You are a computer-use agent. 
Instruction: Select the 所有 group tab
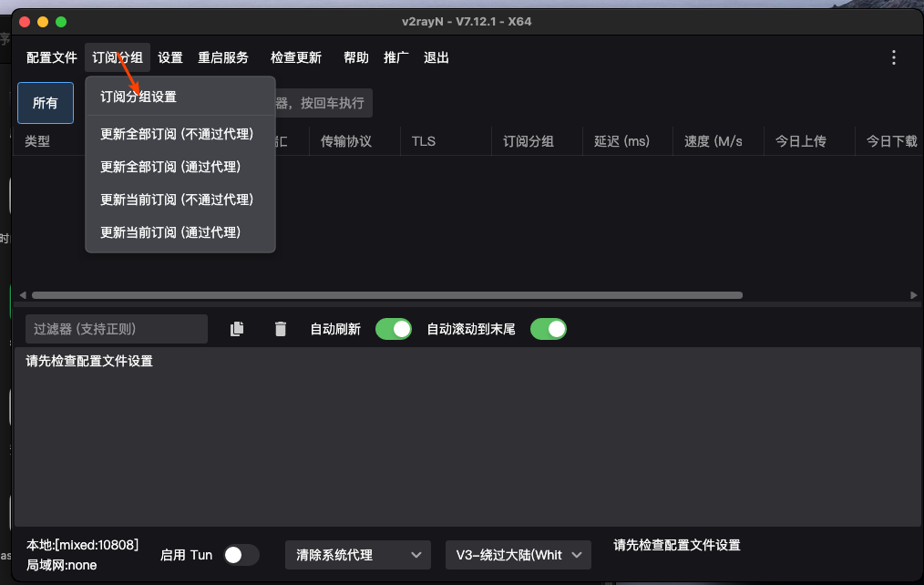[46, 103]
